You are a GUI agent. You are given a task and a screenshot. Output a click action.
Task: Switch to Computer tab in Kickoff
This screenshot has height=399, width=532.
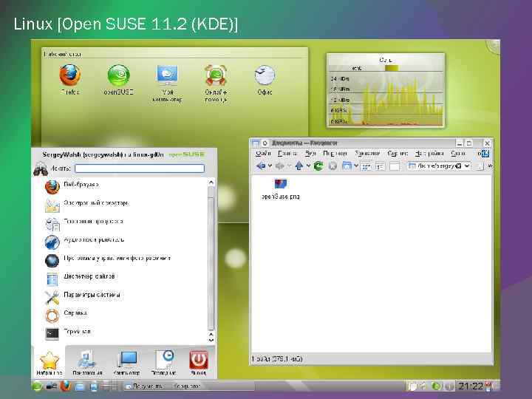[126, 364]
